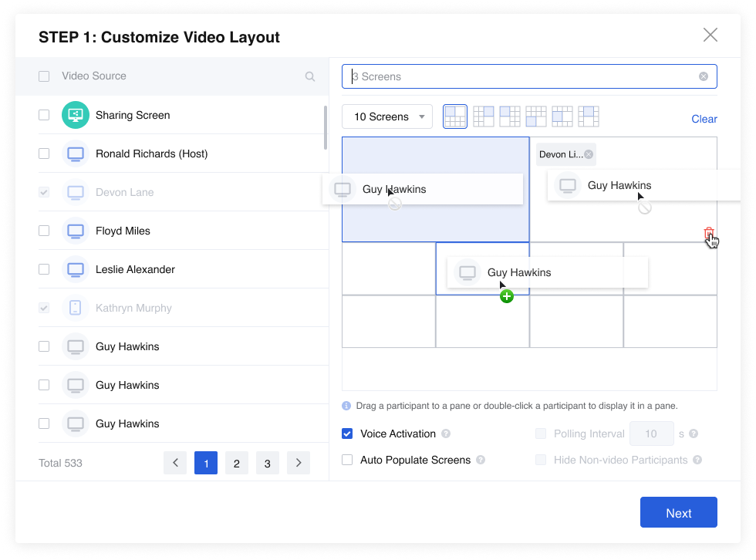Check the Floyd Miles checkbox
This screenshot has height=560, width=756.
click(44, 231)
